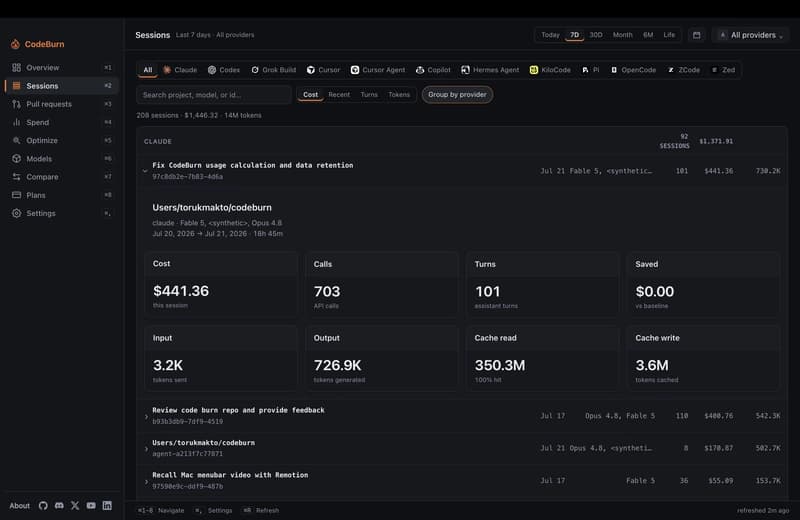Click the Cache write 3.6M value
The width and height of the screenshot is (800, 520).
pos(652,365)
